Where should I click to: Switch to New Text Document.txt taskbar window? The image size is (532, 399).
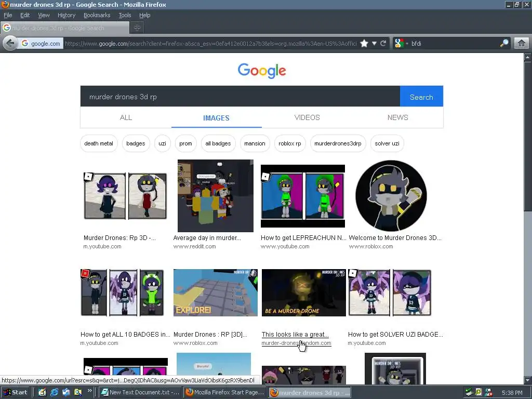[140, 392]
